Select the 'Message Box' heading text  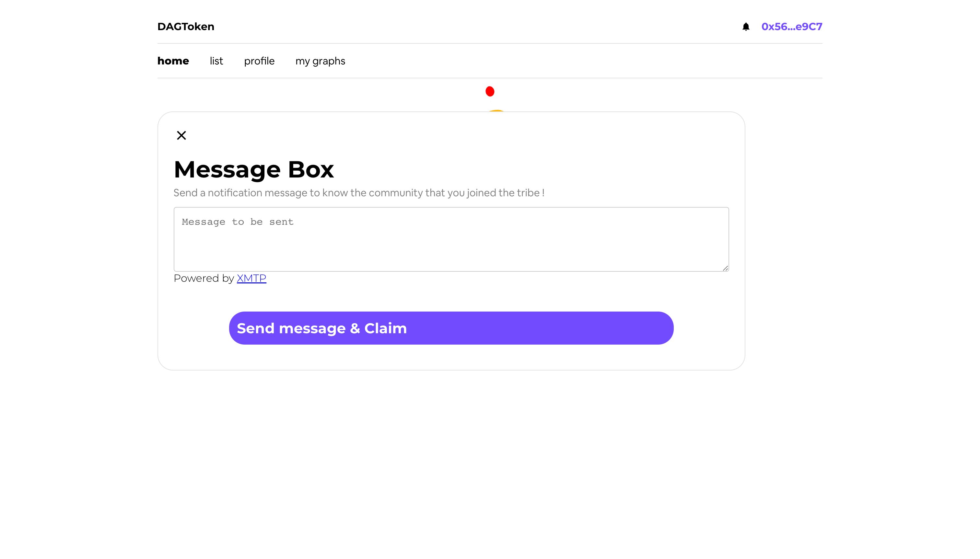point(253,169)
